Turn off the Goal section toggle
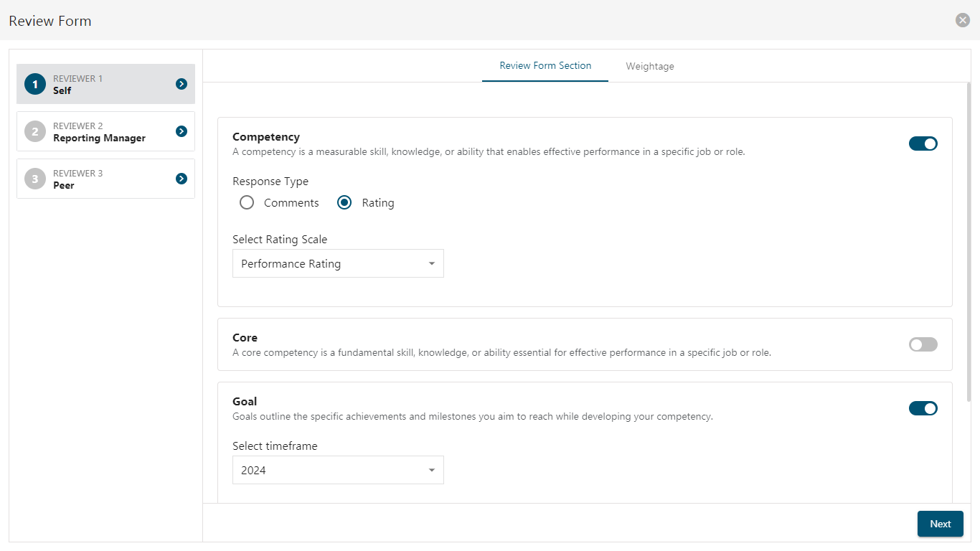The width and height of the screenshot is (980, 551). click(923, 408)
